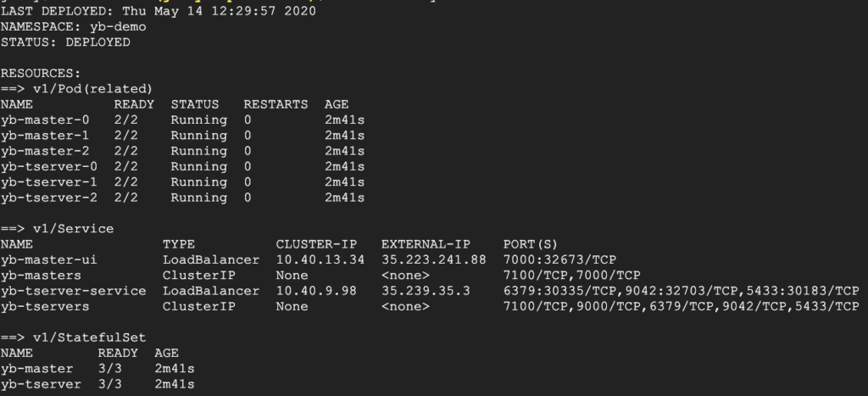Click the yb-tserver-service service name

(73, 290)
